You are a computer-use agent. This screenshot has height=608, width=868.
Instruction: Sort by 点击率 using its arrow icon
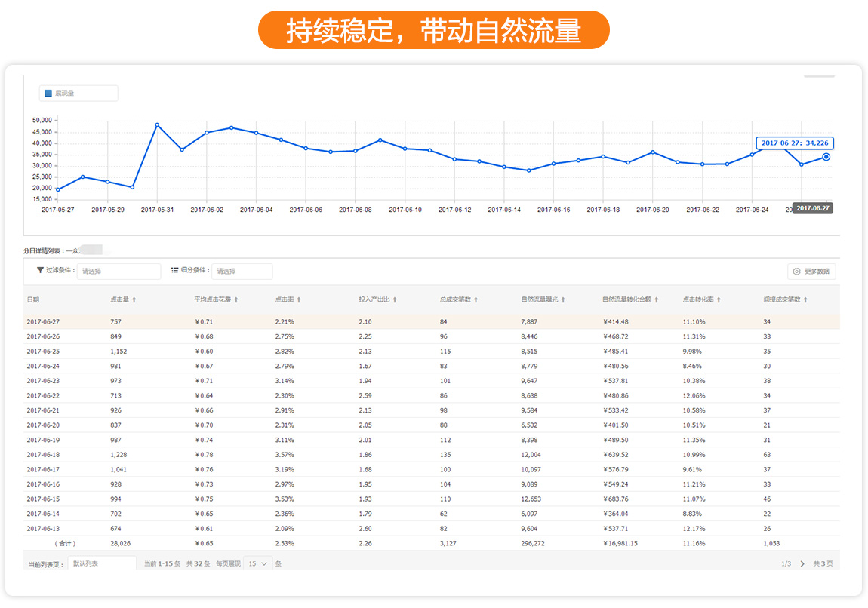[299, 299]
